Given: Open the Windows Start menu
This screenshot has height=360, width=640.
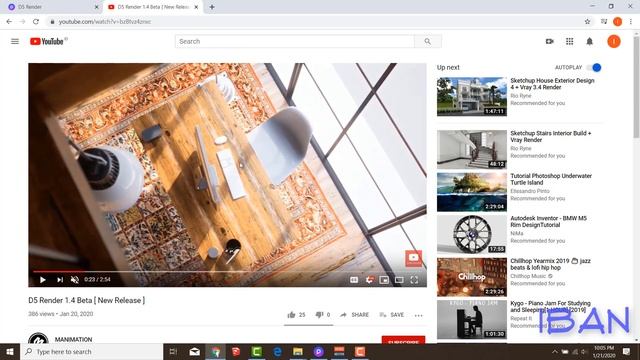Looking at the screenshot, I should [10, 351].
